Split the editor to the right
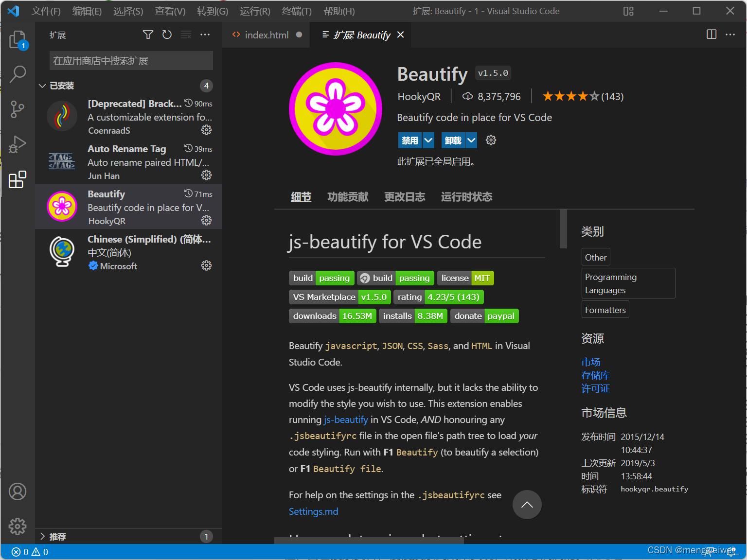The image size is (747, 560). 711,34
